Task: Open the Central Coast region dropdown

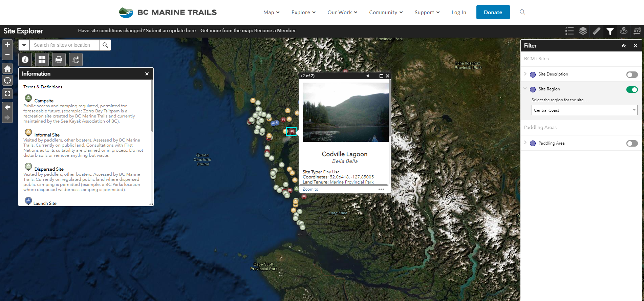Action: tap(584, 110)
